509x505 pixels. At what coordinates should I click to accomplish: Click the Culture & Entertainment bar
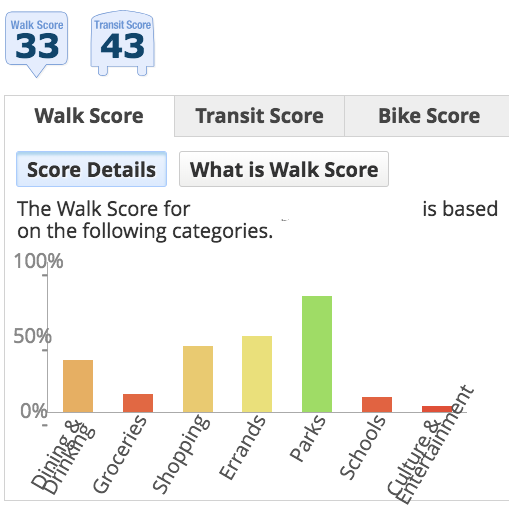[x=437, y=409]
